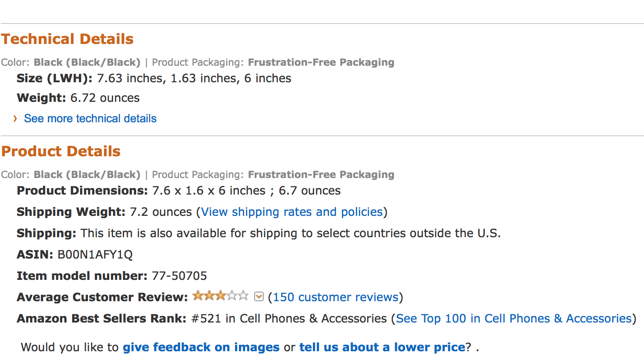
Task: Click the ASIN value B00N1AFY1Q
Action: [95, 255]
